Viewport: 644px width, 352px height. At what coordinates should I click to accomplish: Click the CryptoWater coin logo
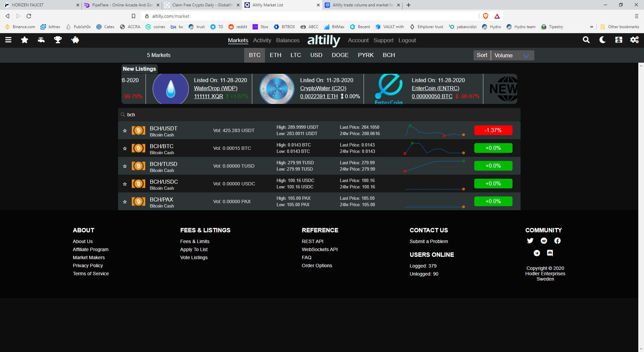click(x=277, y=89)
